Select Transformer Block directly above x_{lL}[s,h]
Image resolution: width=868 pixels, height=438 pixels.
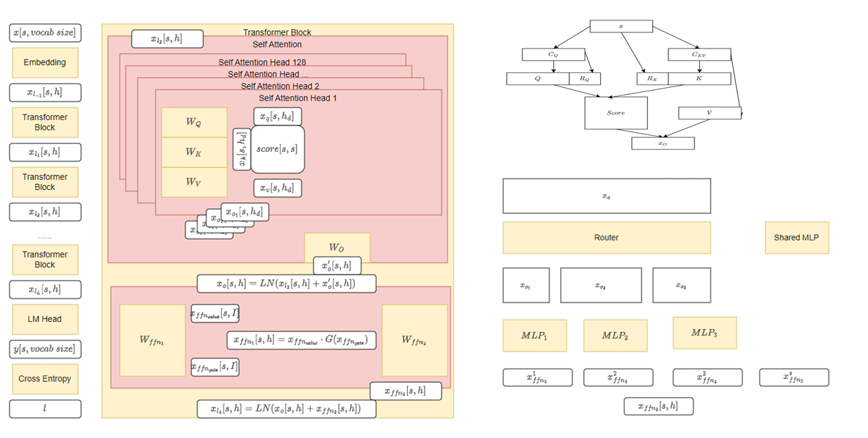click(x=45, y=259)
